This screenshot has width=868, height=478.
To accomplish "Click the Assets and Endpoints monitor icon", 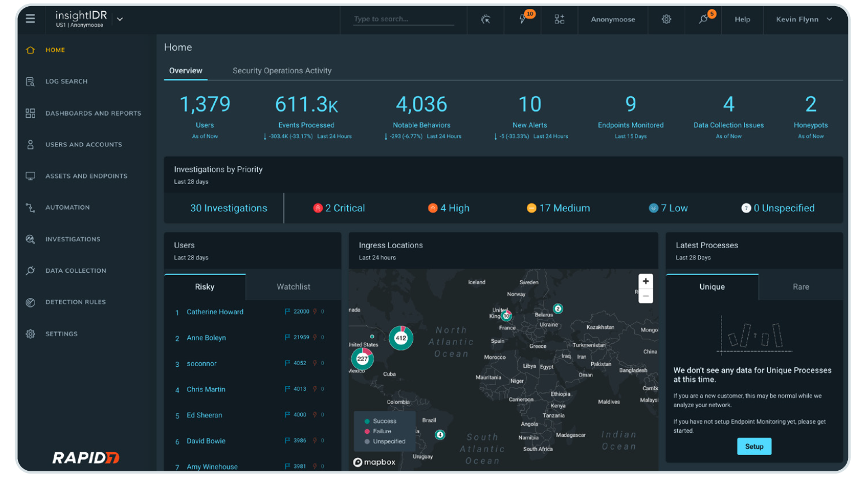I will (30, 176).
